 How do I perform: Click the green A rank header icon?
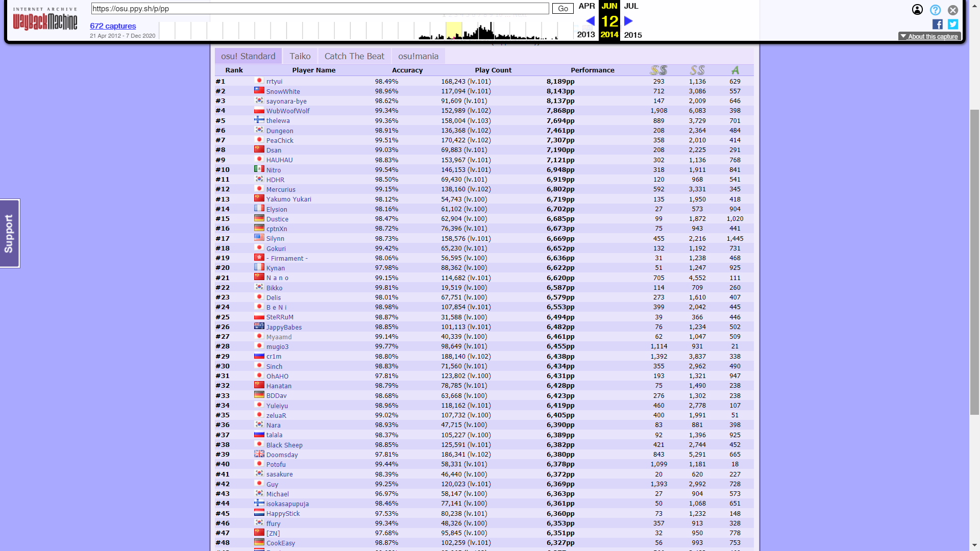[x=735, y=70]
